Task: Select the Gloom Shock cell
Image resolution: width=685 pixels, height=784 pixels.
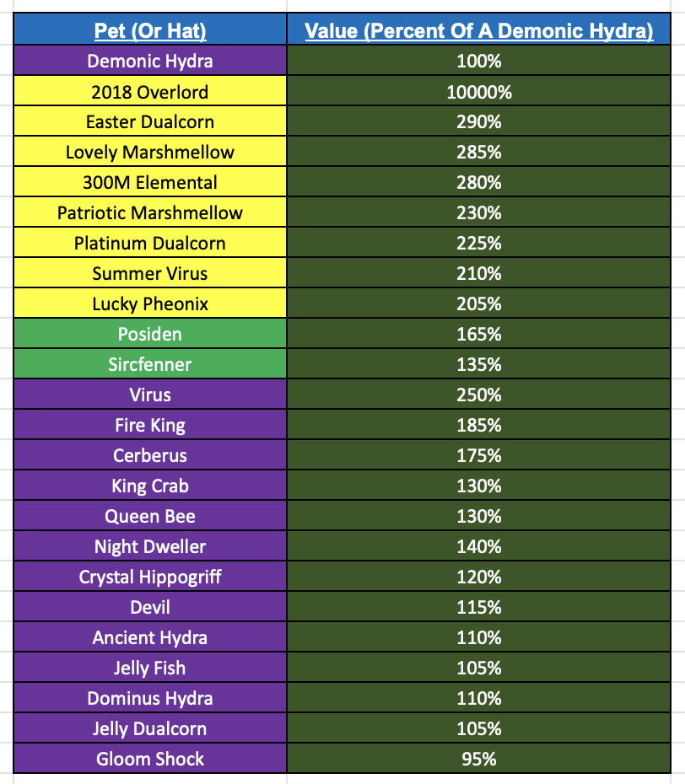Action: coord(150,760)
